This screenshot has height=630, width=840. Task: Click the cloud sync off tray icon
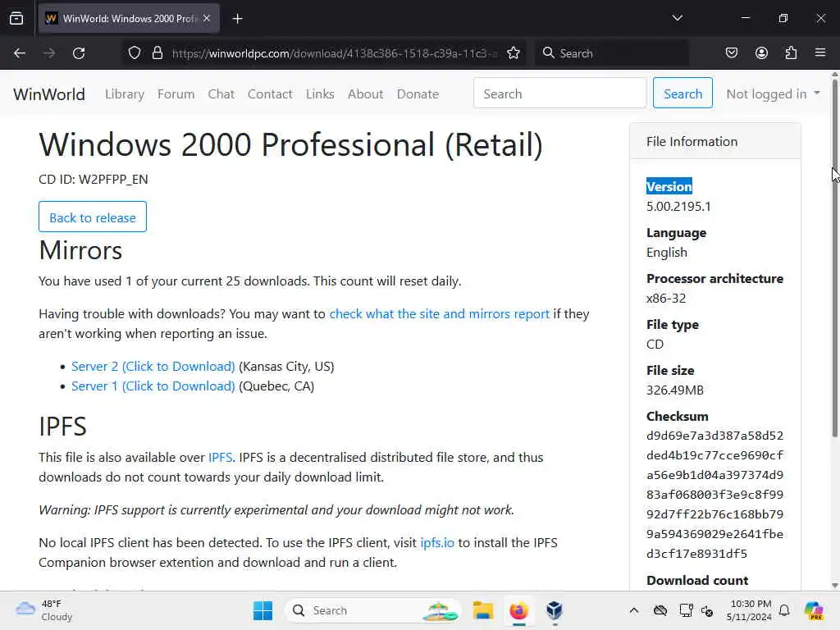660,610
